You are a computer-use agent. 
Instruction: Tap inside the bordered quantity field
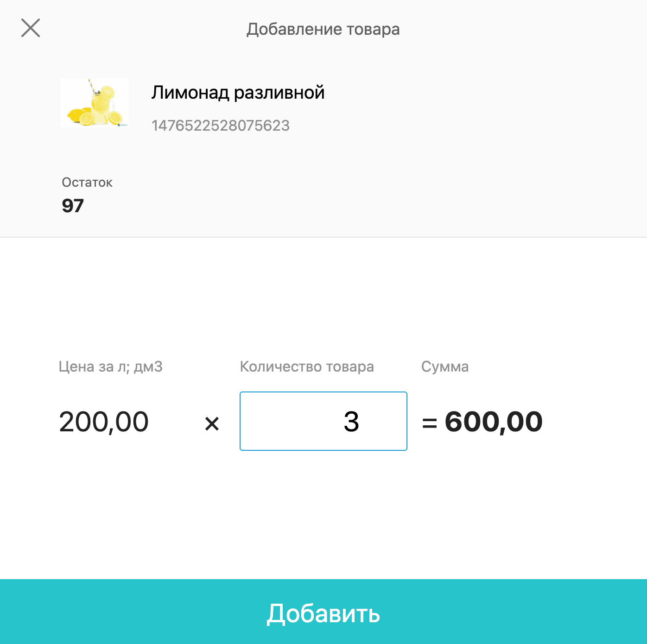(323, 421)
